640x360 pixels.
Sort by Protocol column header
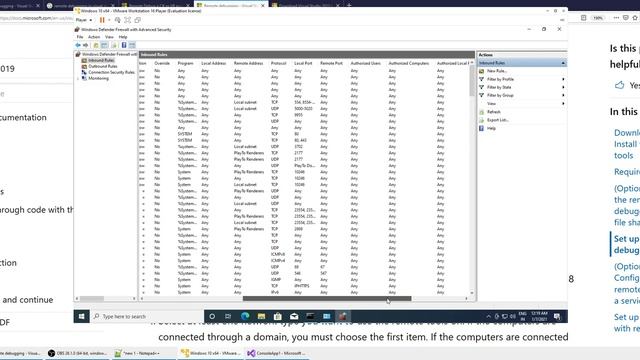coord(279,63)
